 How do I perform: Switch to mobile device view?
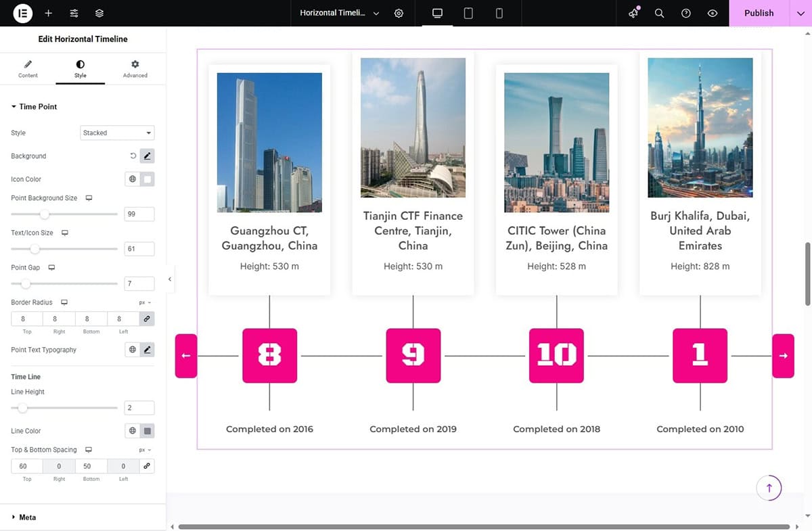pyautogui.click(x=499, y=13)
